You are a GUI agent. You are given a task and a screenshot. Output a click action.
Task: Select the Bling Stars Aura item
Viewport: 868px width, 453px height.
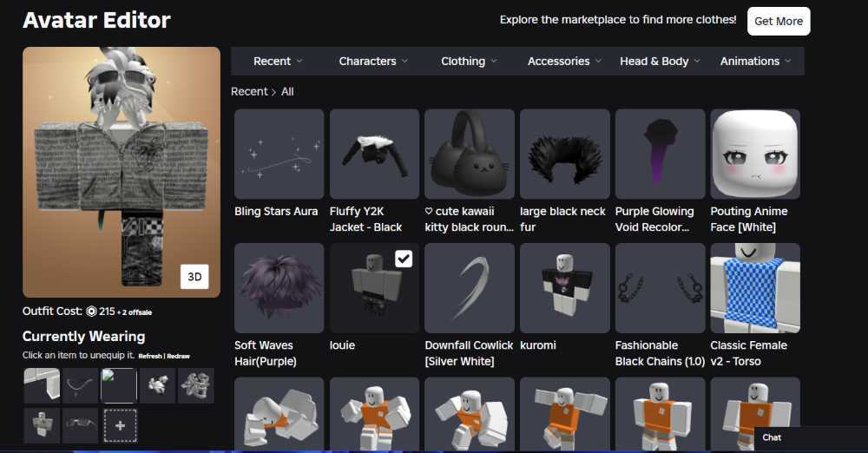(x=279, y=154)
